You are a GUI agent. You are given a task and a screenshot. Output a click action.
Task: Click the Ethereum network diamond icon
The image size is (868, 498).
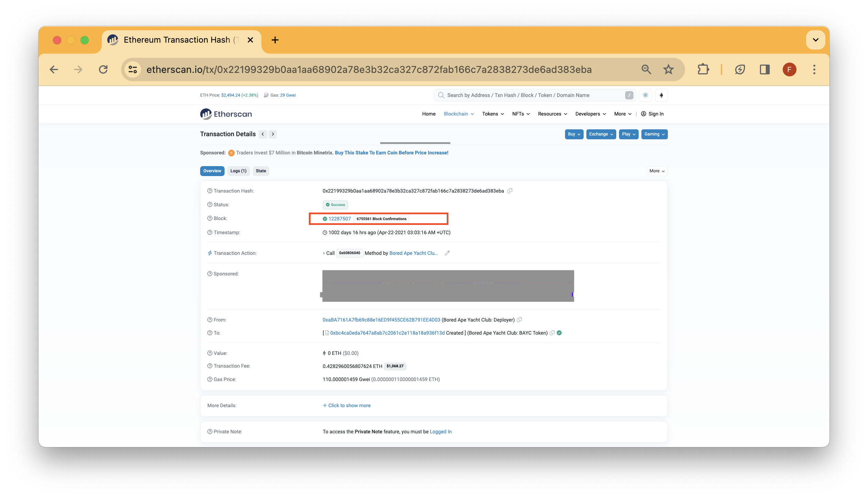pos(661,95)
